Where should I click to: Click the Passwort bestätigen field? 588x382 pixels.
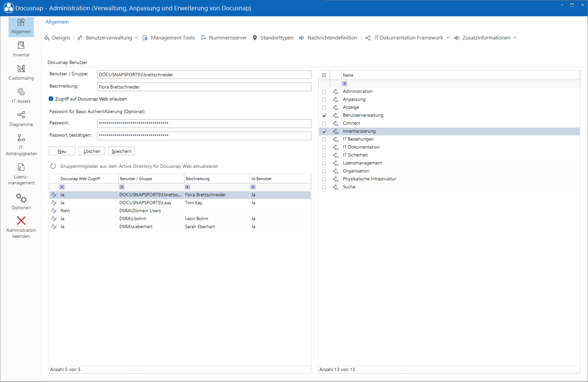click(204, 136)
